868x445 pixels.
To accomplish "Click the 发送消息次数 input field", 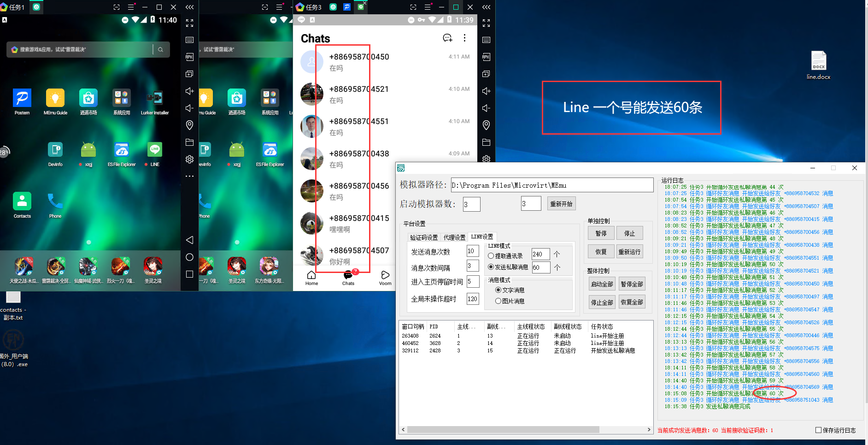I will pos(473,251).
